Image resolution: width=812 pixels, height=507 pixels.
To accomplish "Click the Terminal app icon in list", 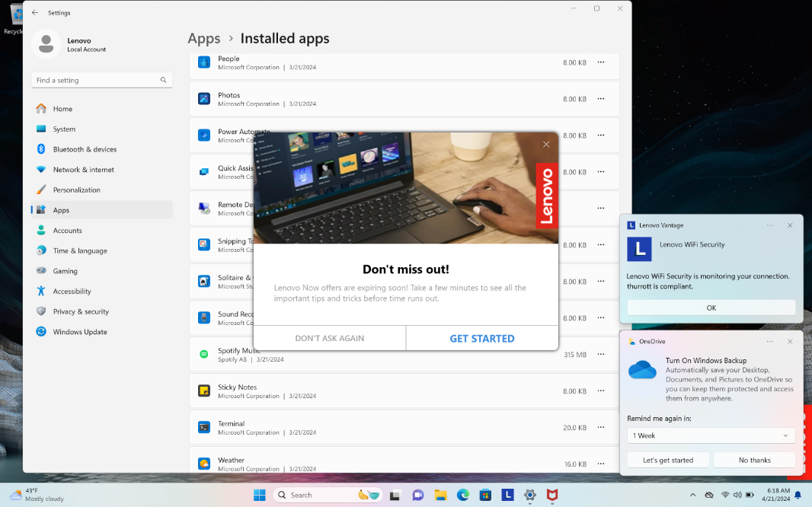I will point(204,427).
